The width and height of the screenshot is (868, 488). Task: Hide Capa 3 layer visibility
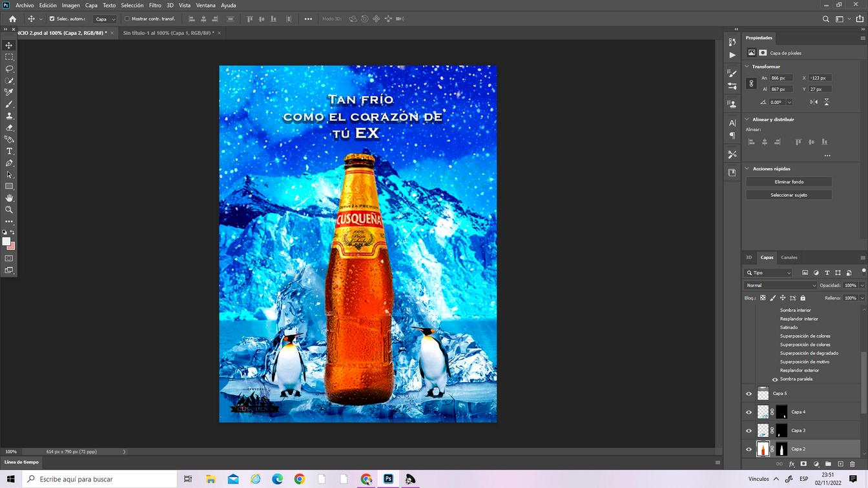(x=749, y=431)
